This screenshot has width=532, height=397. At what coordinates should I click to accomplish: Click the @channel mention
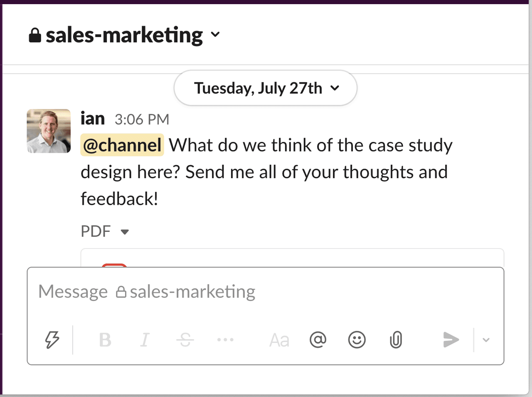click(122, 145)
